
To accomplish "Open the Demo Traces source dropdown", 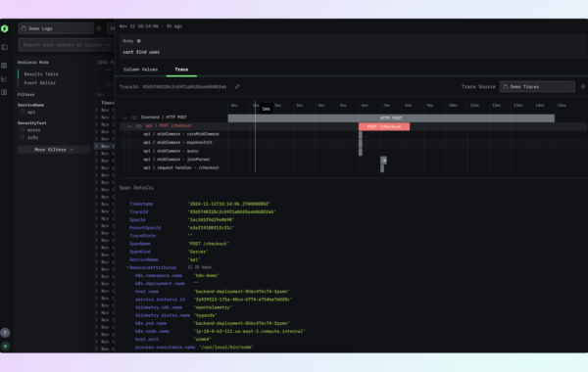I will [x=537, y=86].
